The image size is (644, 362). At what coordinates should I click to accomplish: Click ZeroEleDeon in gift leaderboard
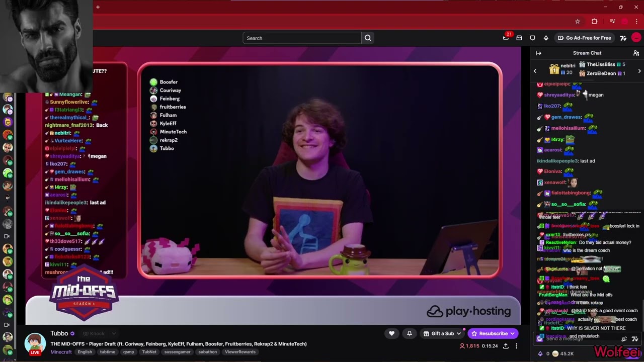[601, 73]
